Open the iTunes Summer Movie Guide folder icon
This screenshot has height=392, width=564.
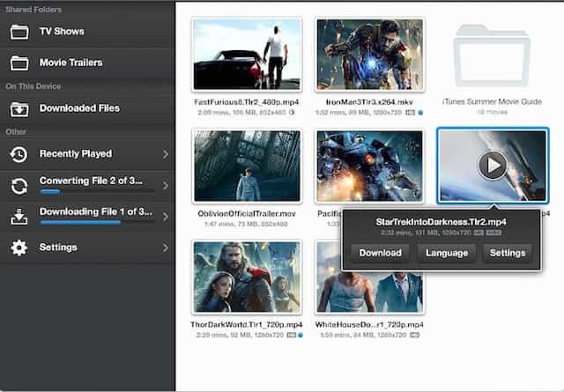click(x=492, y=55)
